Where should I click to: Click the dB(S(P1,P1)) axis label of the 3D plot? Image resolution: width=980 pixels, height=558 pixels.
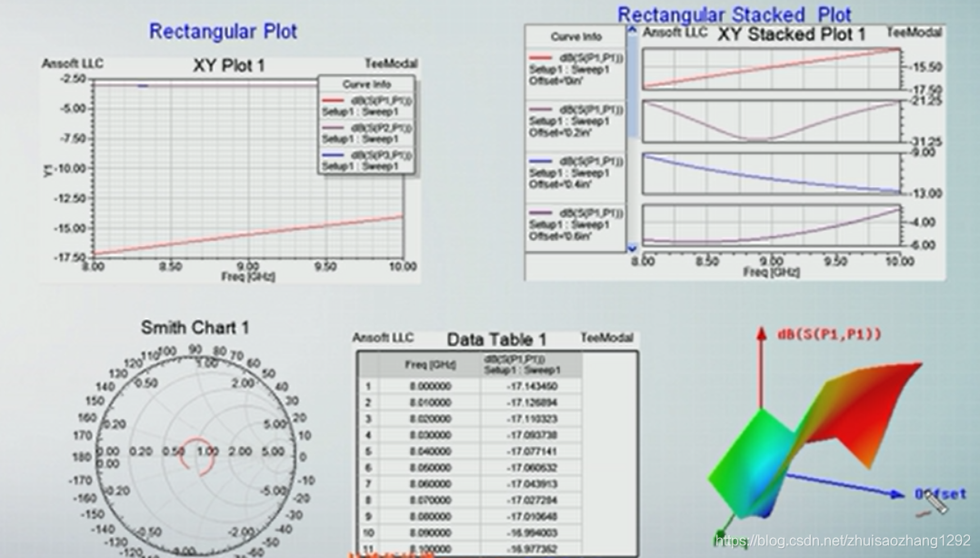pyautogui.click(x=829, y=334)
